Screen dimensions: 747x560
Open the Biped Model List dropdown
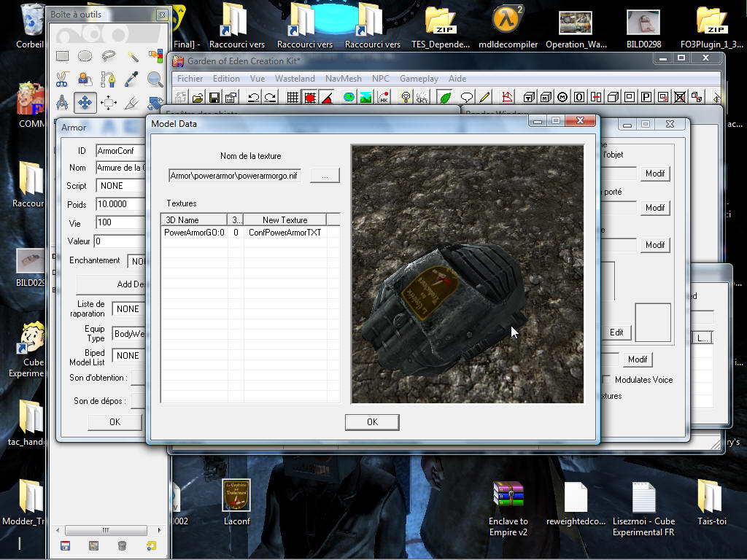(128, 355)
